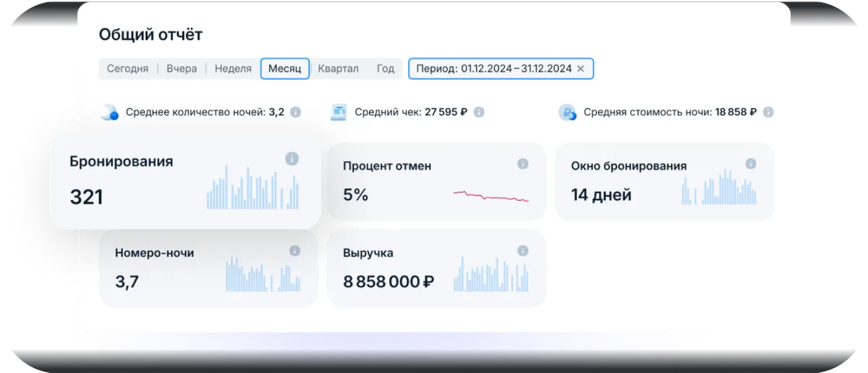Choose the Год period tab
The width and height of the screenshot is (868, 373).
pos(386,69)
